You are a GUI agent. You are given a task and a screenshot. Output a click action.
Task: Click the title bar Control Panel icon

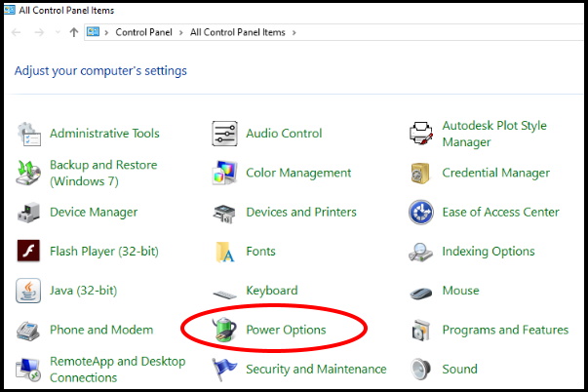pyautogui.click(x=9, y=10)
